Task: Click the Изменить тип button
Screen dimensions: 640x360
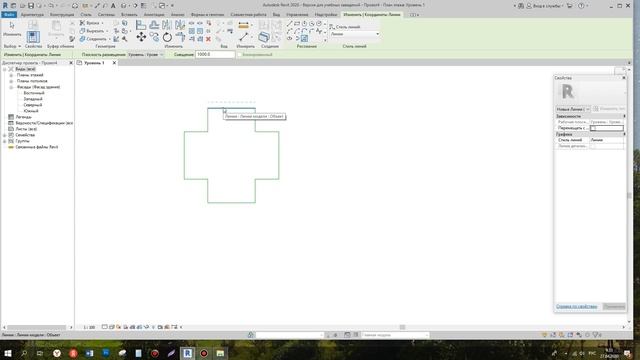Action: [x=609, y=109]
